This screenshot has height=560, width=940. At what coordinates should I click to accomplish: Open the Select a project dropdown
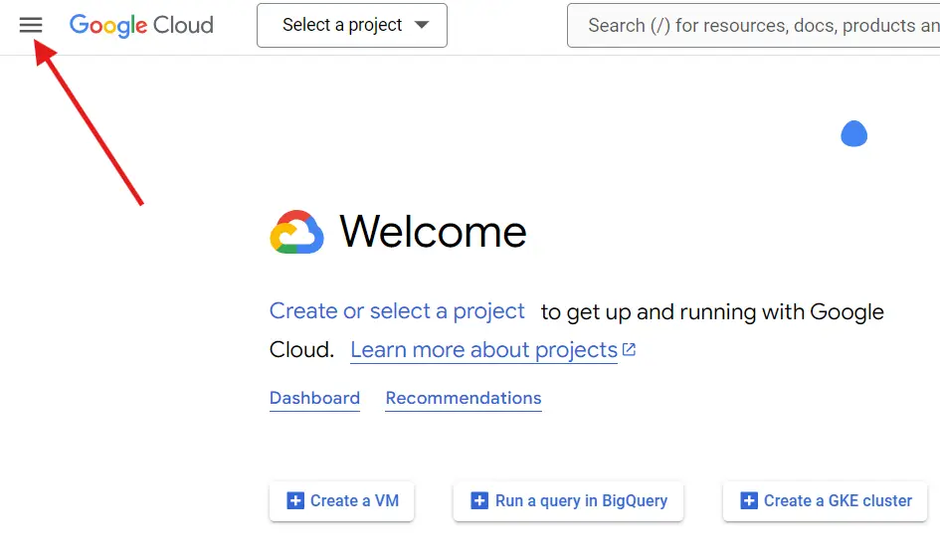[342, 26]
